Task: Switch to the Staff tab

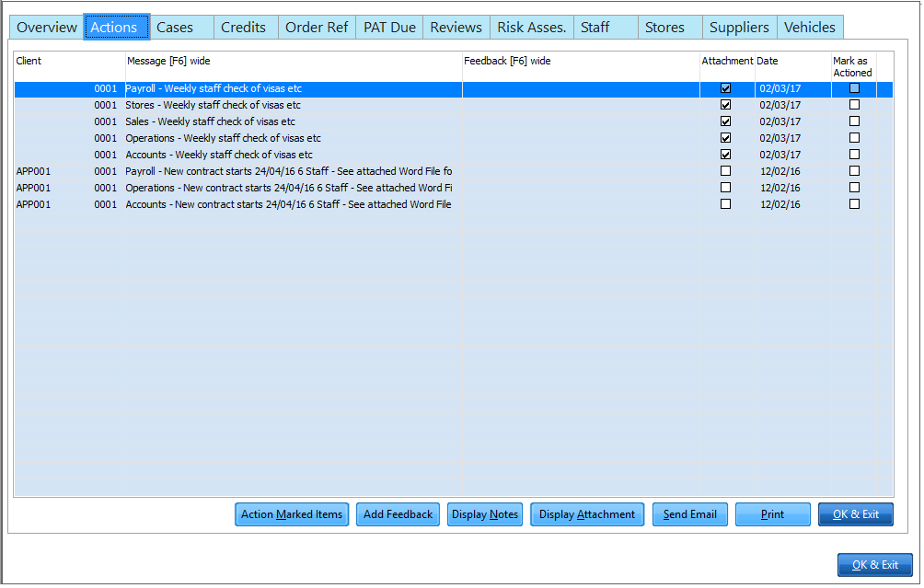Action: point(606,28)
